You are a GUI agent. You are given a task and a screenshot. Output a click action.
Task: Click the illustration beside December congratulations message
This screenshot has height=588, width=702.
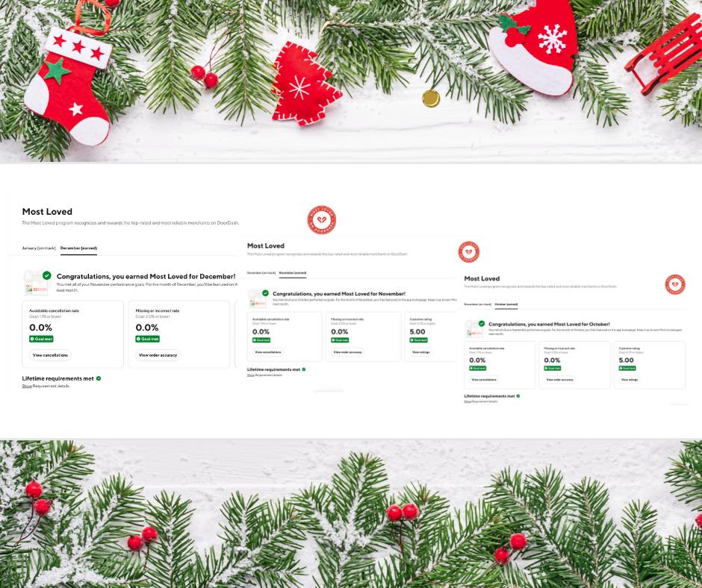(36, 283)
